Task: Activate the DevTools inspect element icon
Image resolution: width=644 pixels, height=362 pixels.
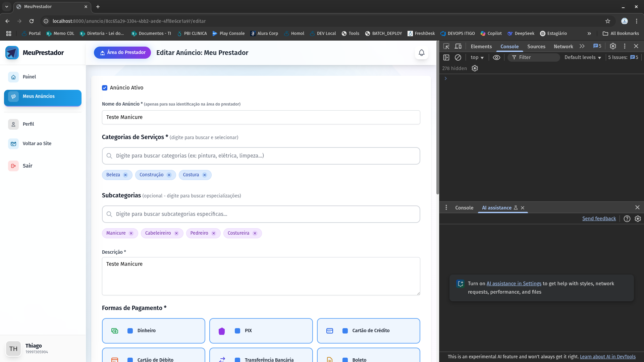Action: click(446, 46)
